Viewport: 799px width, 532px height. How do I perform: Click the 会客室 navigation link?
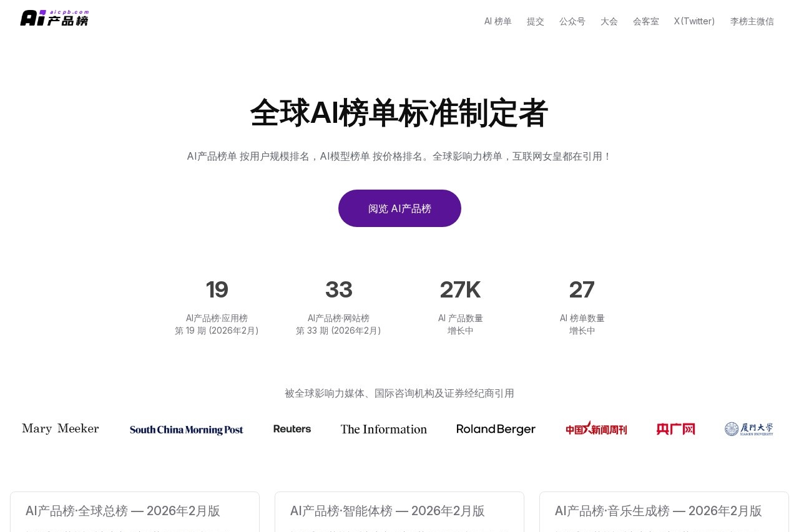645,21
